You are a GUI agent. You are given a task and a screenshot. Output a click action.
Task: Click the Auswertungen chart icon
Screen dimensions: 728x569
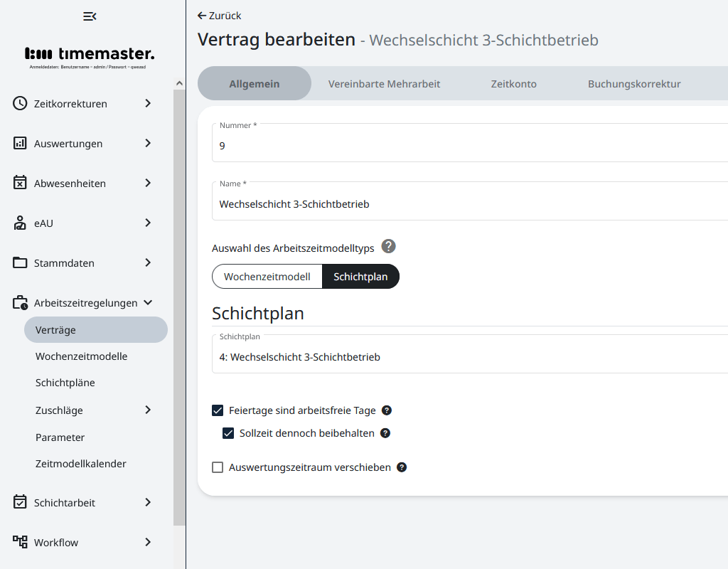pos(19,143)
